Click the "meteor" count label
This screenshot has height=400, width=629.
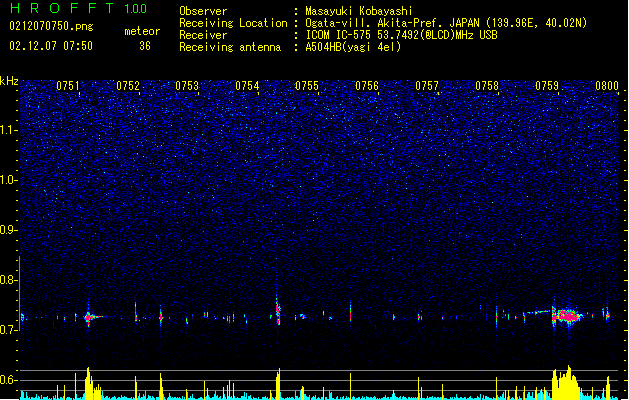(142, 31)
